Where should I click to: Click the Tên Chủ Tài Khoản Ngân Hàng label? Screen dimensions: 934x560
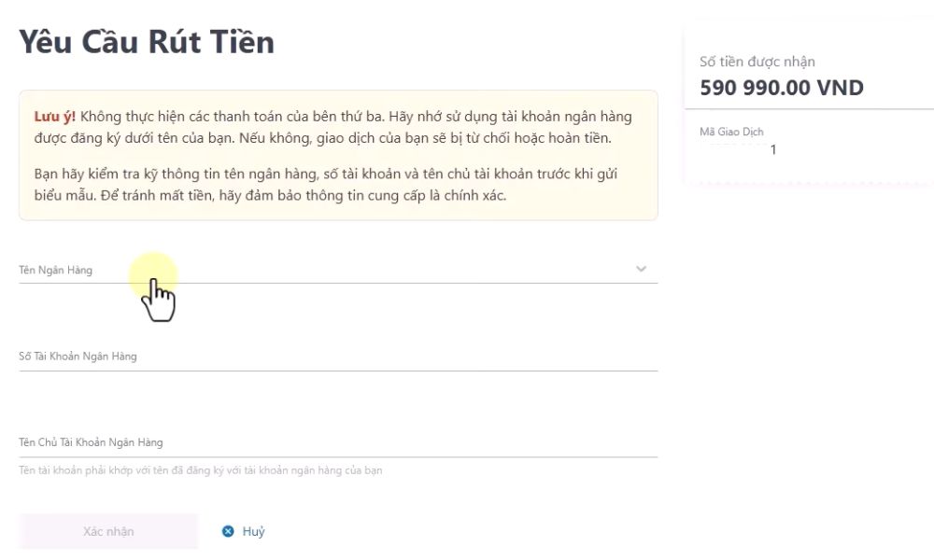(x=91, y=441)
